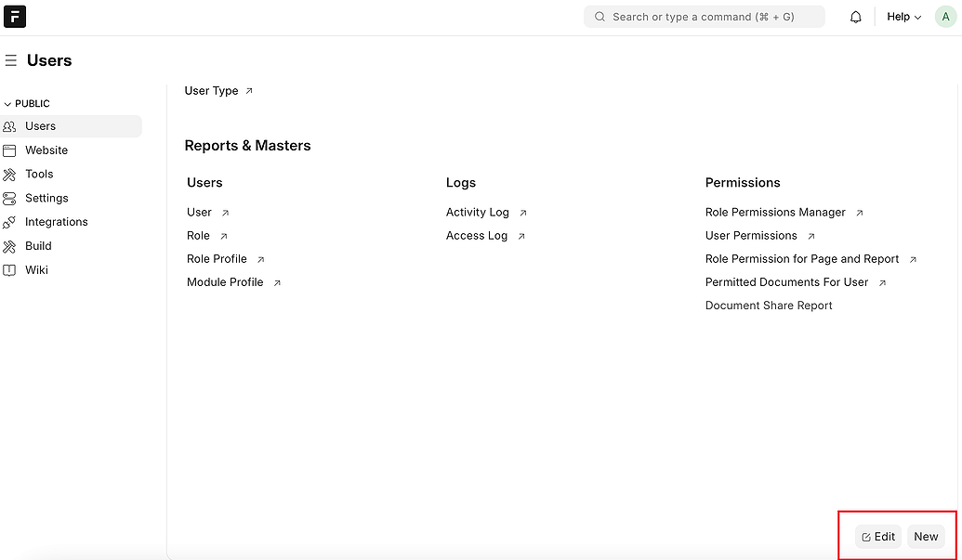Expand the Help dropdown
962x560 pixels.
pyautogui.click(x=903, y=17)
